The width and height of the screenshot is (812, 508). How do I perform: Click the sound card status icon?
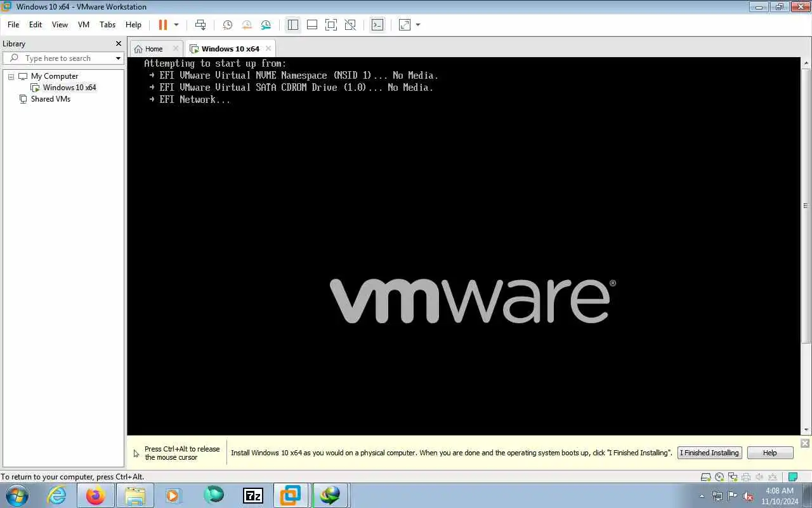point(759,477)
